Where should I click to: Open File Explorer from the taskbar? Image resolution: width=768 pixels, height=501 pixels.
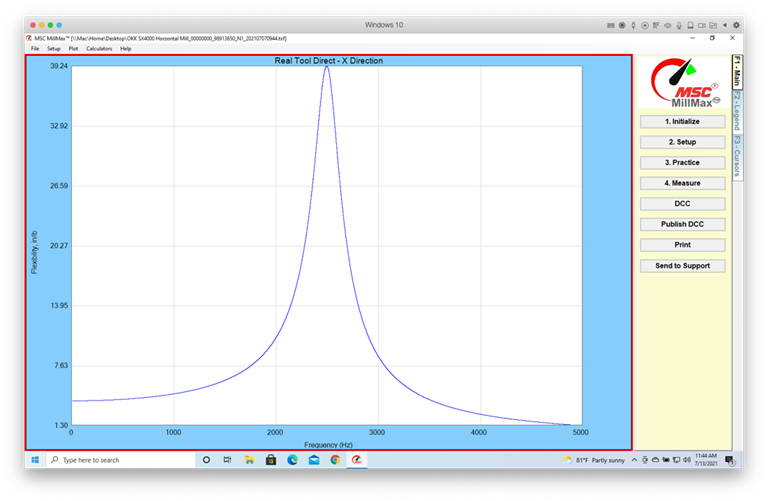pyautogui.click(x=249, y=460)
